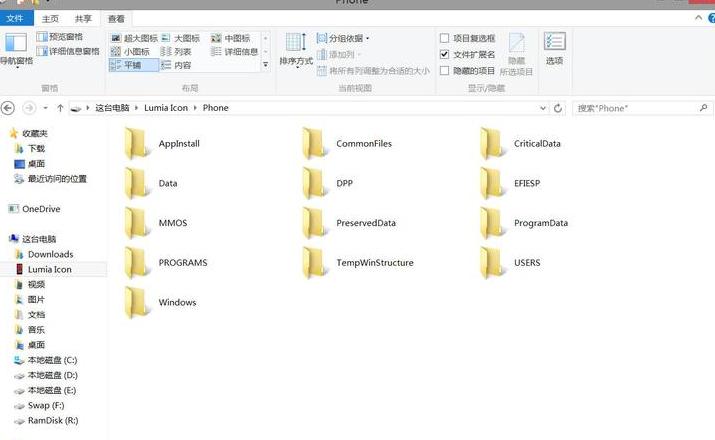Switch to the Share tab

tap(83, 19)
